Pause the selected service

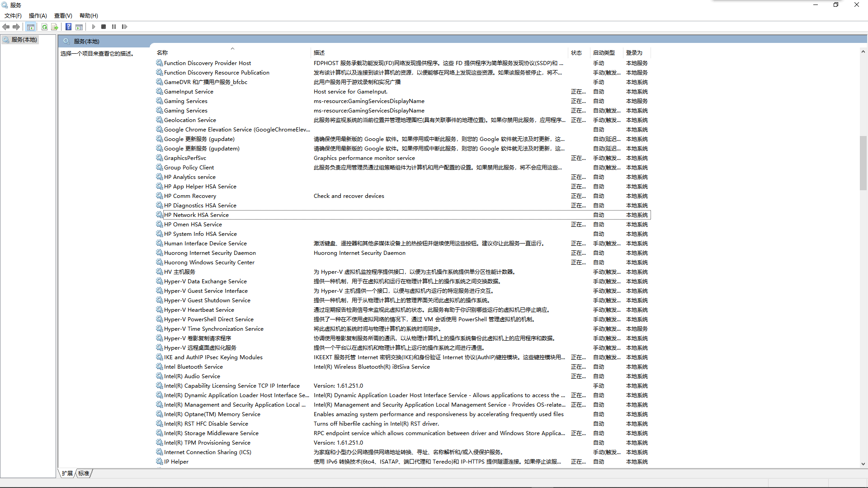pyautogui.click(x=114, y=27)
